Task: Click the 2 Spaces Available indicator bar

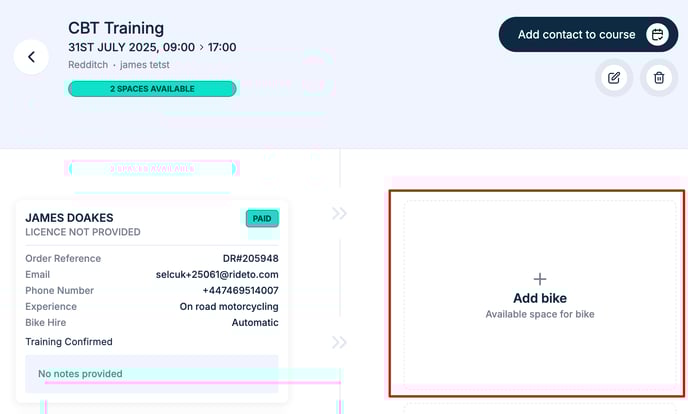Action: pos(152,89)
